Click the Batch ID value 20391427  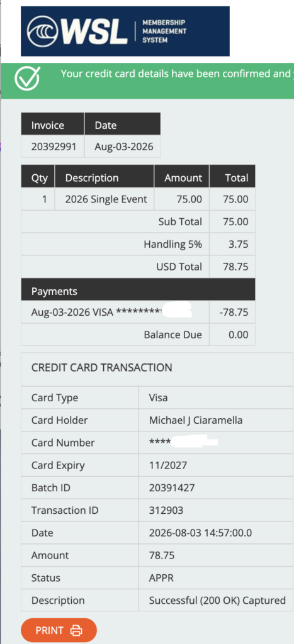pyautogui.click(x=172, y=487)
